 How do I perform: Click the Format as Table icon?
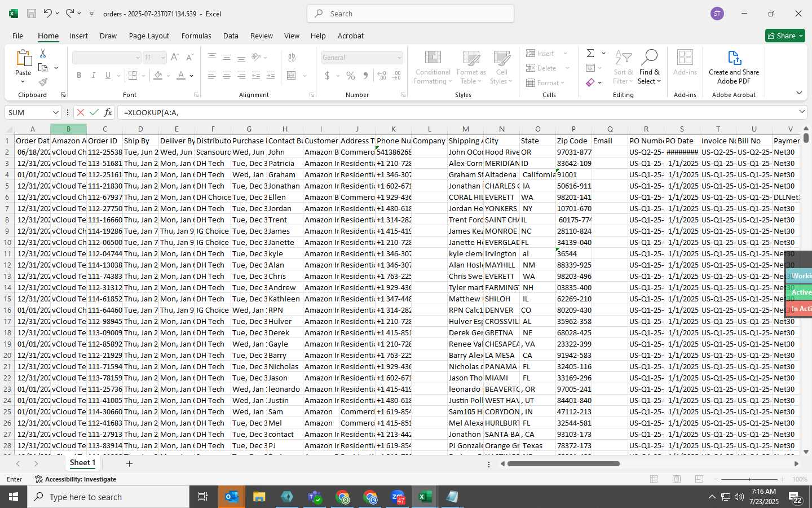click(471, 58)
